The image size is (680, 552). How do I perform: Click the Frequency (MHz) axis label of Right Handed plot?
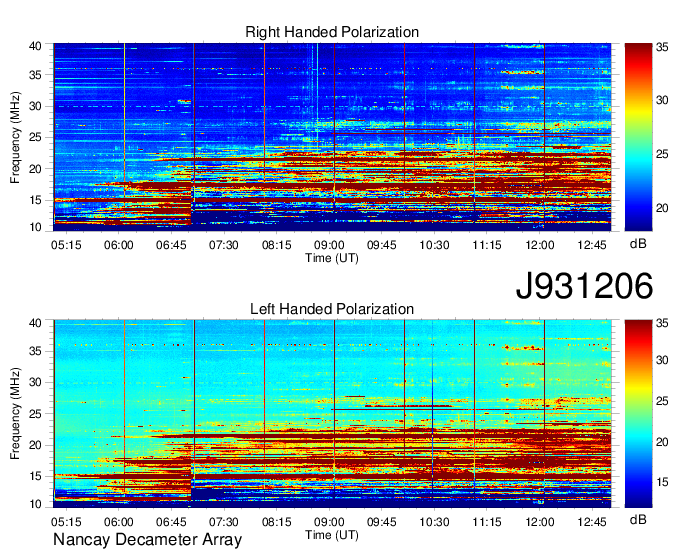(15, 137)
